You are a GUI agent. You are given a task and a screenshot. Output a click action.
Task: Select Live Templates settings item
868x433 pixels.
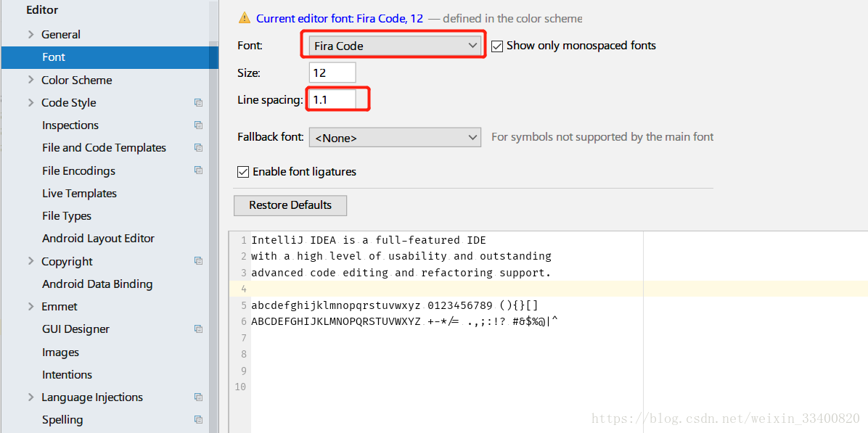tap(79, 194)
